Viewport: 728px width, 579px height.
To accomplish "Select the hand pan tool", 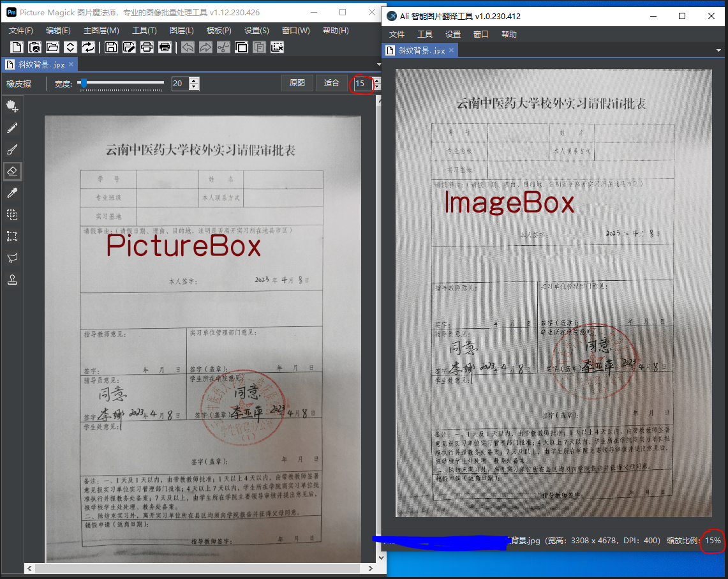I will (13, 107).
